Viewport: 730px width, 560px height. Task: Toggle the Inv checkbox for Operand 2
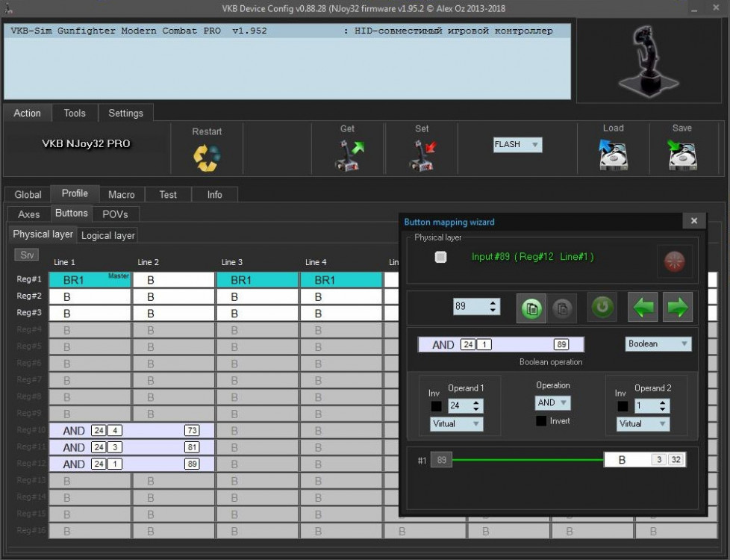[623, 407]
